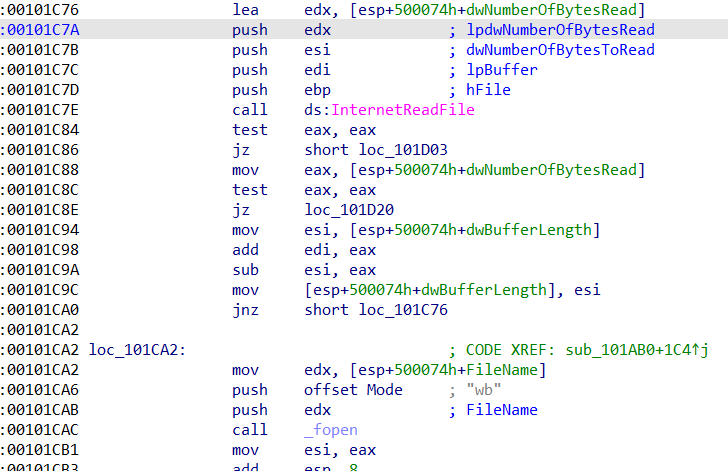Click the lea mnemonic
Screen dimensions: 728x471
click(246, 10)
